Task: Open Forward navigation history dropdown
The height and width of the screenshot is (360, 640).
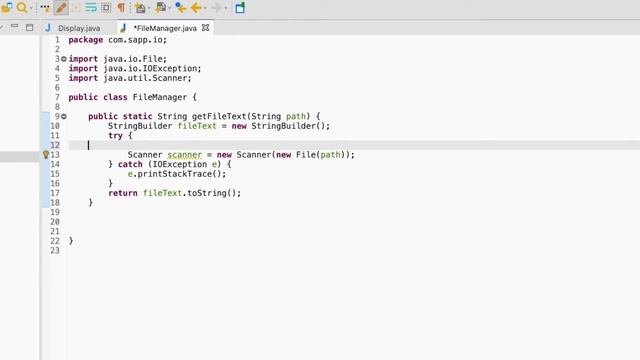Action: point(225,8)
